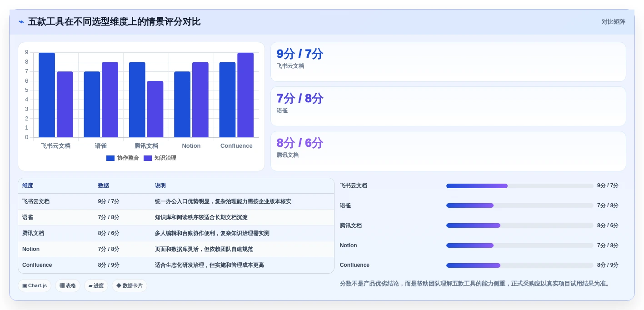The width and height of the screenshot is (644, 310).
Task: Open the 8分 / 6分 腾讯文档 data card
Action: coord(448,151)
